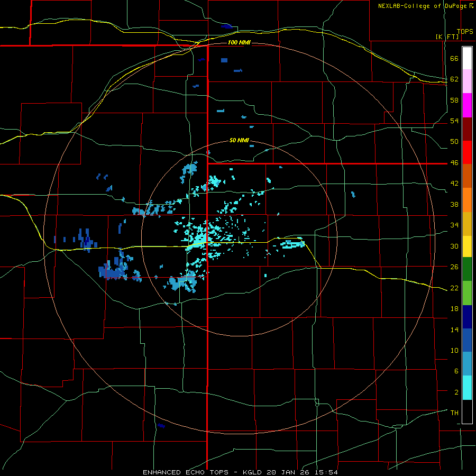Click the ENHANCED ECHO TOPS KGLD caption

click(240, 472)
